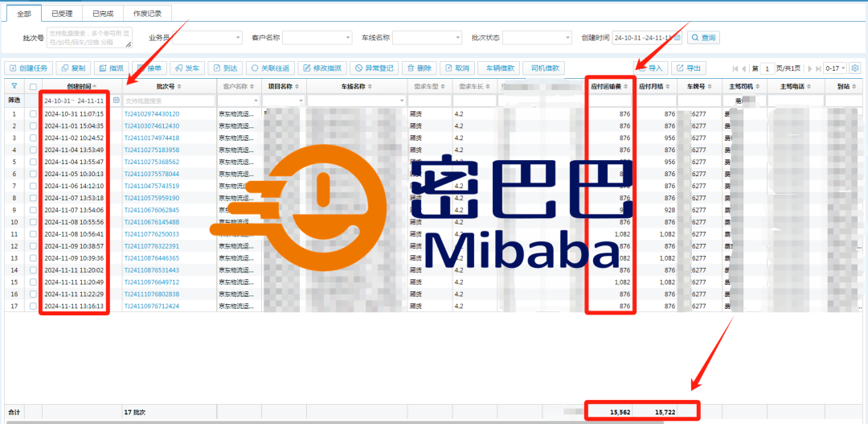Screen dimensions: 868x424
Task: Click the 查询 search button
Action: tap(703, 38)
